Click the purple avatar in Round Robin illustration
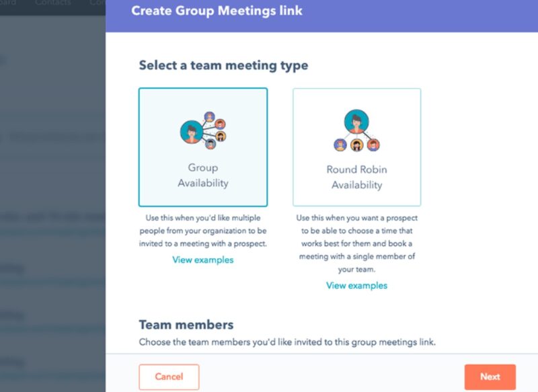This screenshot has height=392, width=538. pos(340,145)
